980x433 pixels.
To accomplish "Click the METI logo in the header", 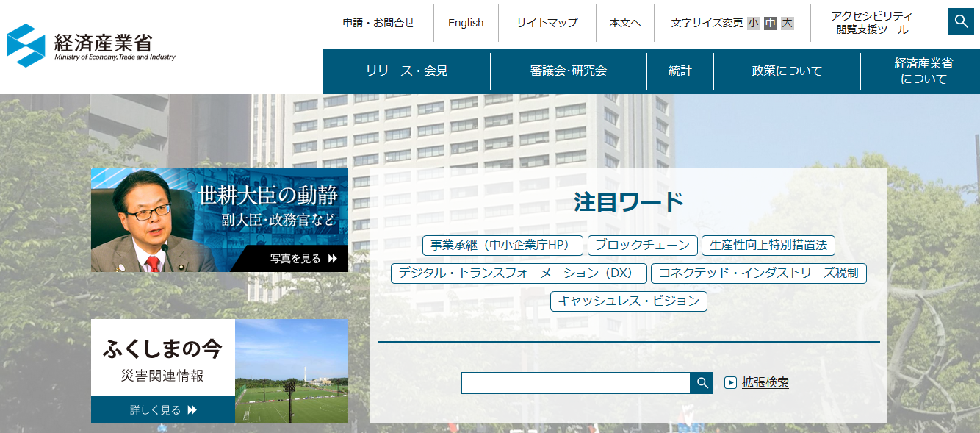I will pyautogui.click(x=91, y=46).
